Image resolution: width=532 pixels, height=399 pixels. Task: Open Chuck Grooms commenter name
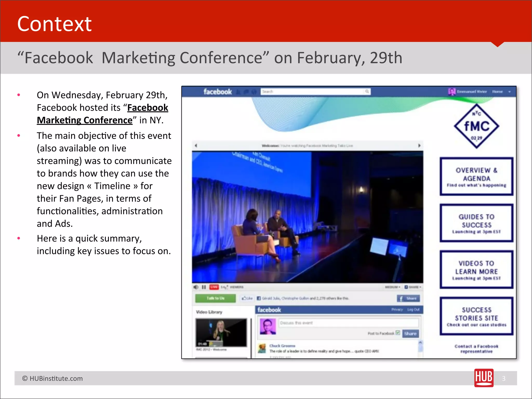tap(282, 346)
